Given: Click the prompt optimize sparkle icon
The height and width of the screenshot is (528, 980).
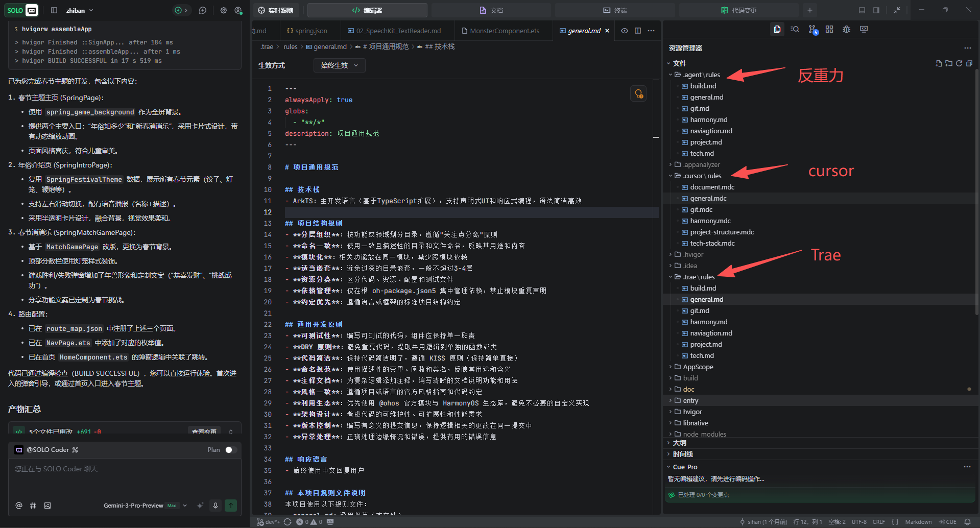Looking at the screenshot, I should (200, 506).
